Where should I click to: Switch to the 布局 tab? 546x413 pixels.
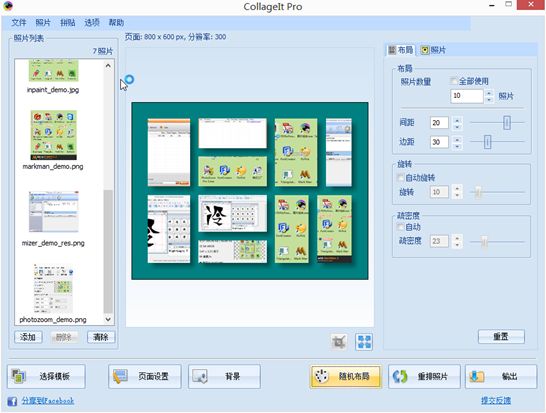(401, 50)
